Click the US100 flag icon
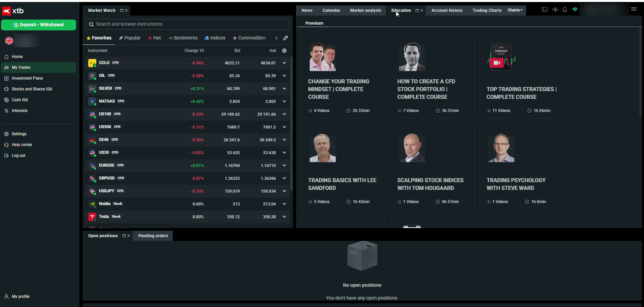Image resolution: width=644 pixels, height=307 pixels. click(x=92, y=114)
